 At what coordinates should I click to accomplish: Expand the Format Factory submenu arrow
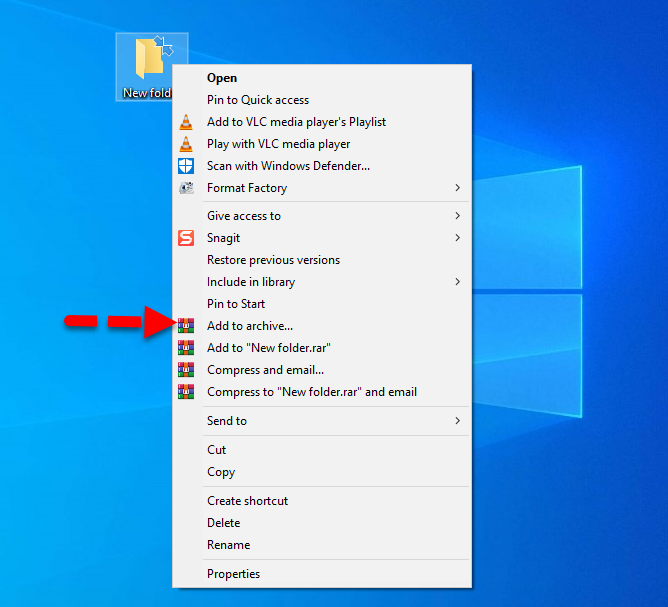click(x=457, y=188)
